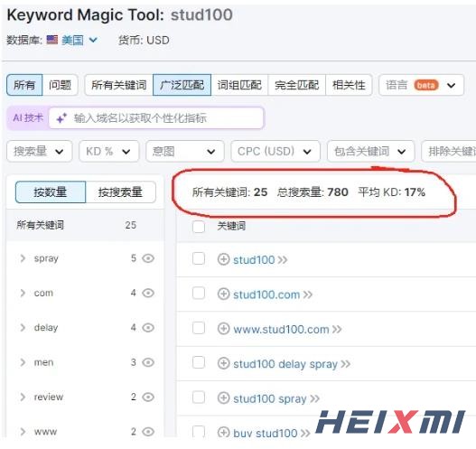
Task: Open the stud100 spray keyword link
Action: click(x=270, y=398)
